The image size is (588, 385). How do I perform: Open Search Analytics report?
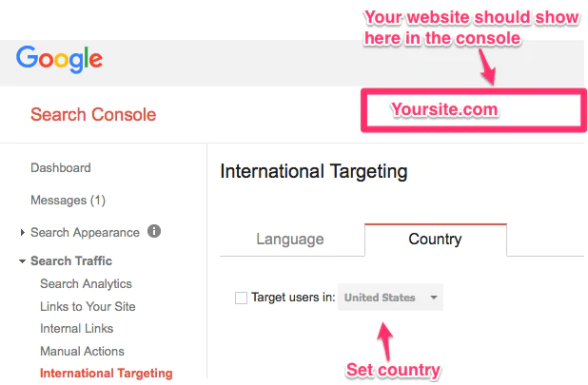86,284
